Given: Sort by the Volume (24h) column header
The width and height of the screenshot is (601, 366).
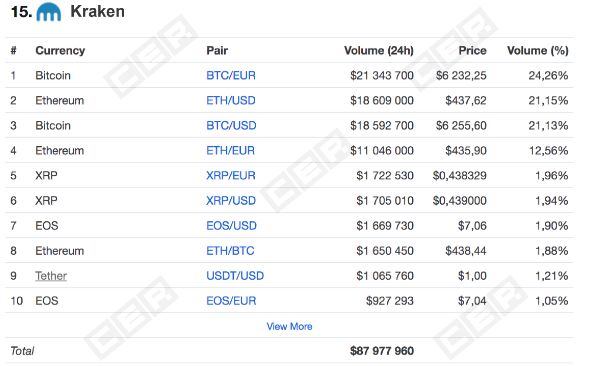Looking at the screenshot, I should pos(379,51).
